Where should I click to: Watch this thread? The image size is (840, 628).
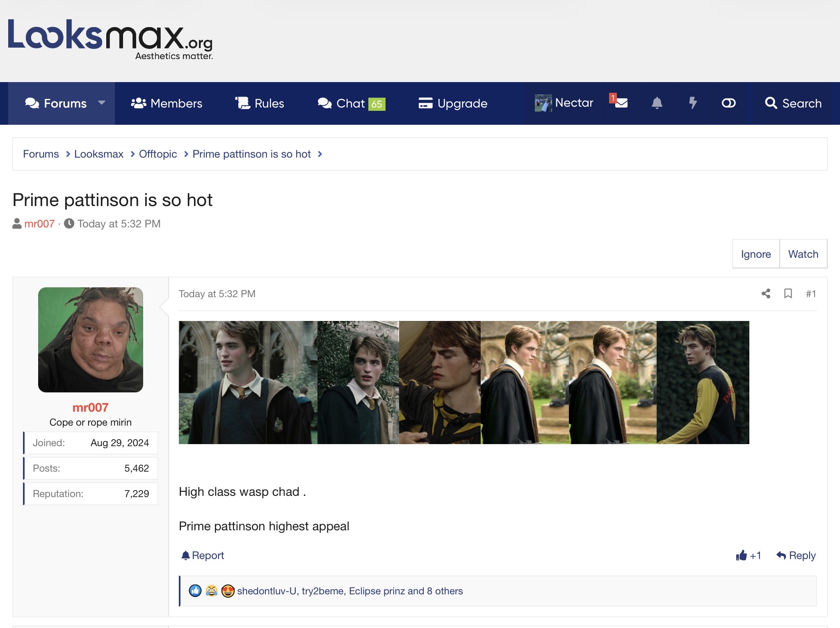pos(803,254)
